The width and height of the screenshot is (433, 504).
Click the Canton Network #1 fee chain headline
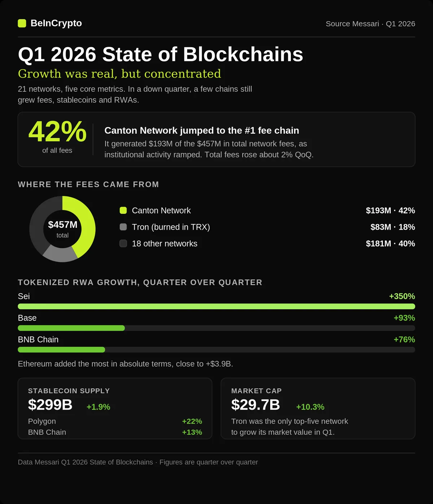pyautogui.click(x=202, y=131)
